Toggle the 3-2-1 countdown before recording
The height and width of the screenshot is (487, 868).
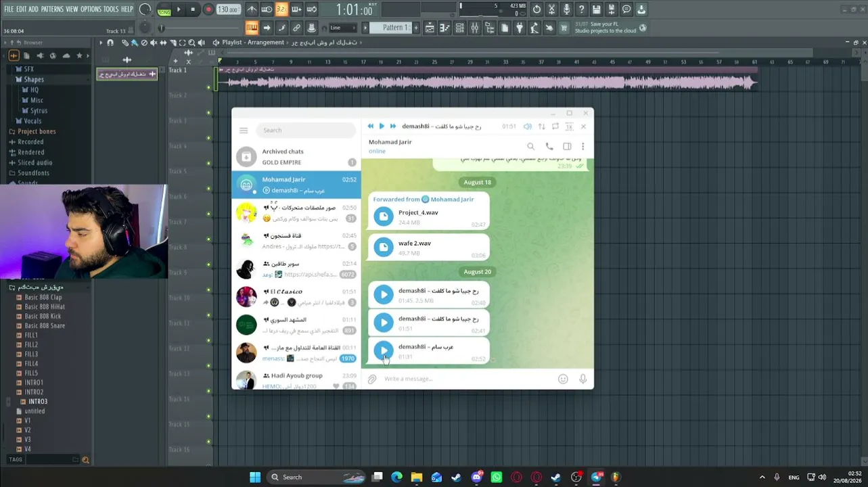pyautogui.click(x=281, y=9)
